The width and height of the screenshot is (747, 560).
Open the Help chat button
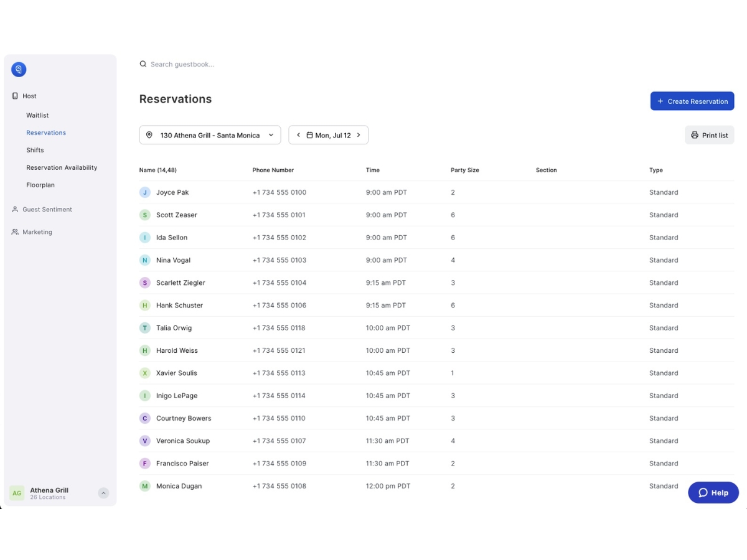pos(713,493)
